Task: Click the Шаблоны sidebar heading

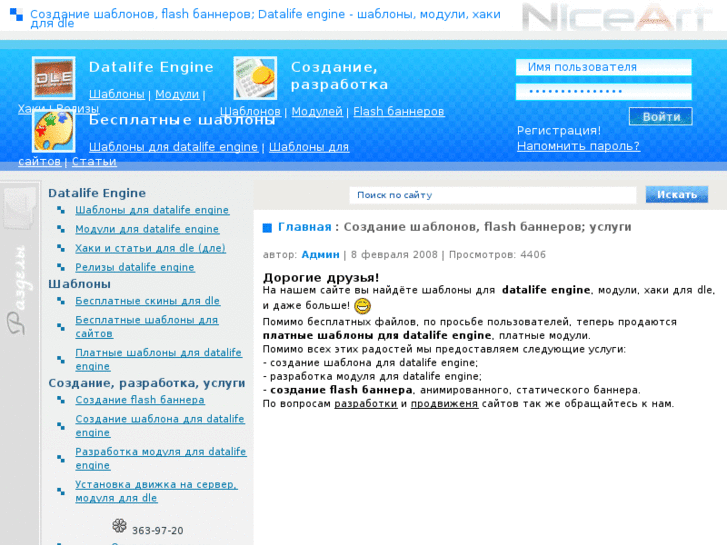Action: coord(79,284)
